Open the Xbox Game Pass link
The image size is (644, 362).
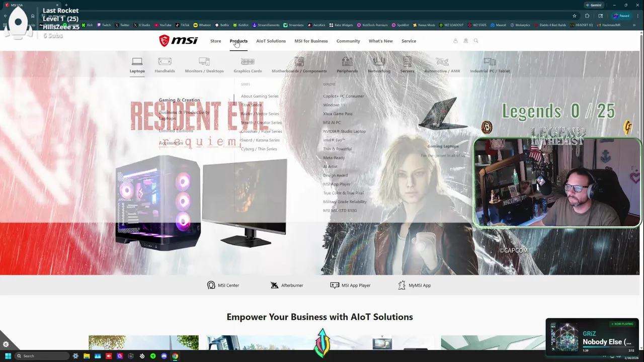tap(338, 114)
